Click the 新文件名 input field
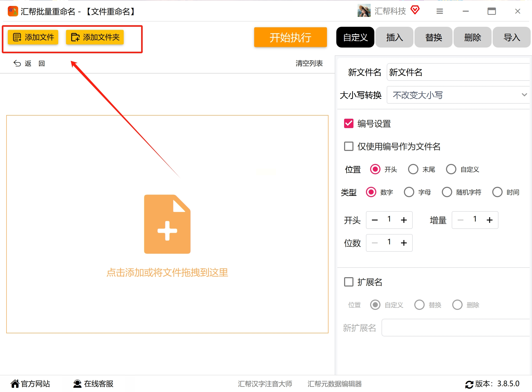 (x=458, y=72)
